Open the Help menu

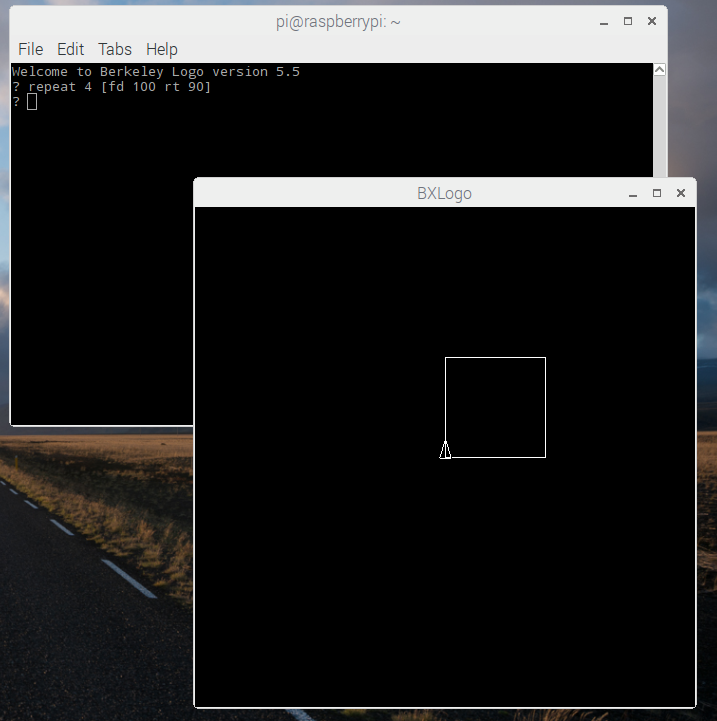click(x=161, y=49)
